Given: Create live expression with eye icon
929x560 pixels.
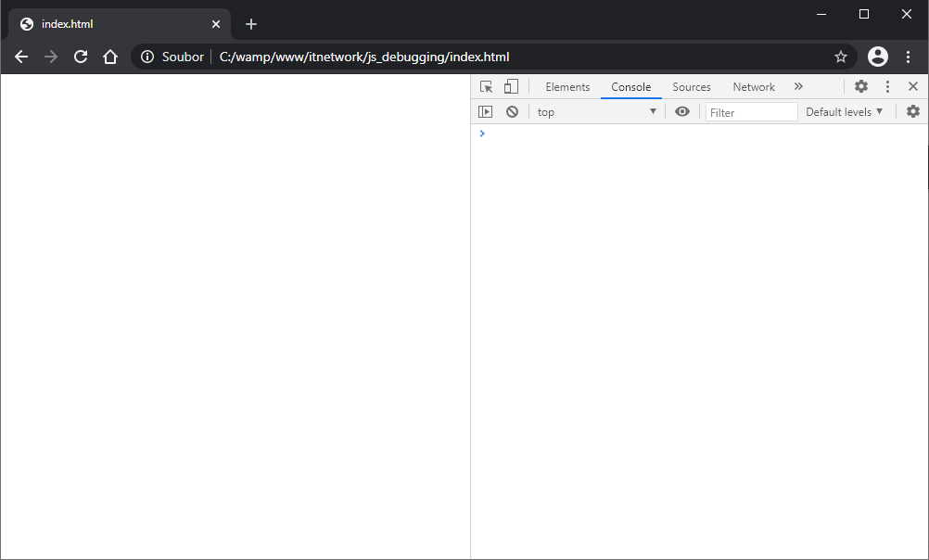Looking at the screenshot, I should [682, 111].
